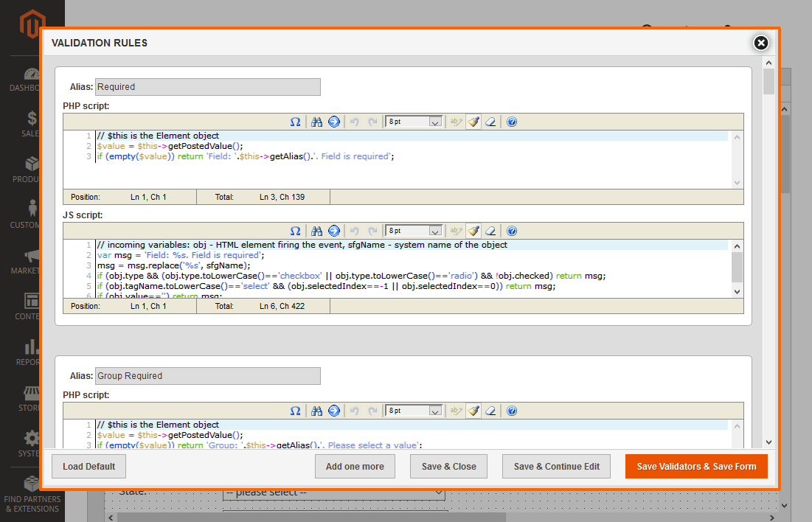Click Load Default button

[89, 467]
